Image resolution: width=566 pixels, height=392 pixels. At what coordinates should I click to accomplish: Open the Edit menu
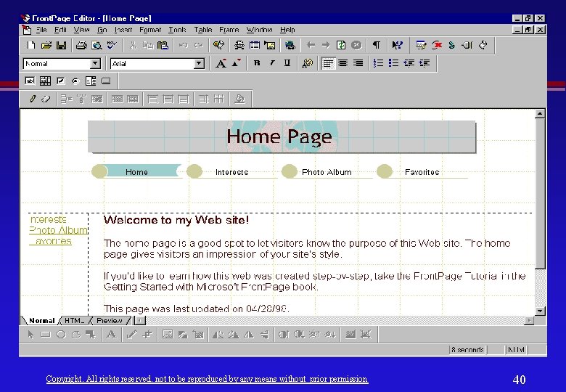pos(60,30)
